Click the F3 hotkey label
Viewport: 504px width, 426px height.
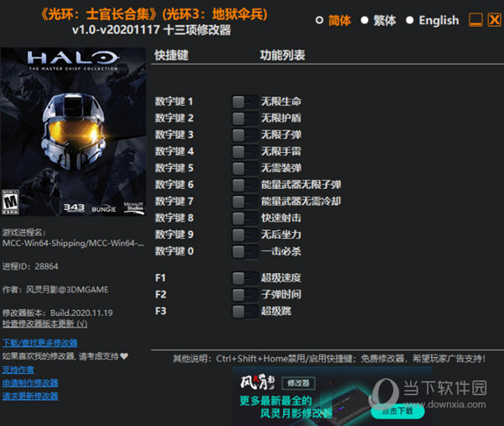160,311
